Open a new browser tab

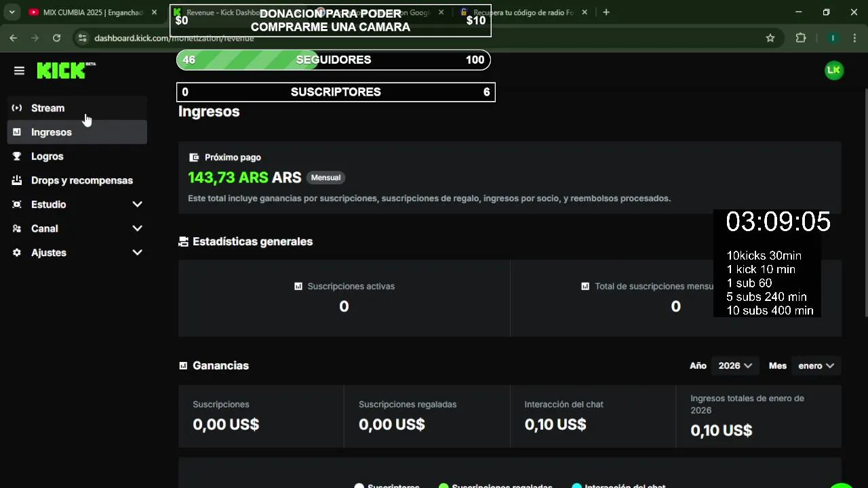click(x=606, y=12)
